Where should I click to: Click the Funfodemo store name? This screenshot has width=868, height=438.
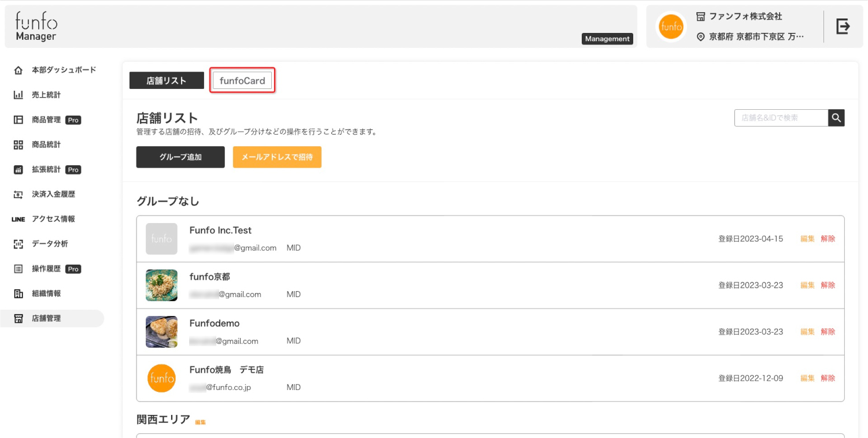(x=214, y=323)
